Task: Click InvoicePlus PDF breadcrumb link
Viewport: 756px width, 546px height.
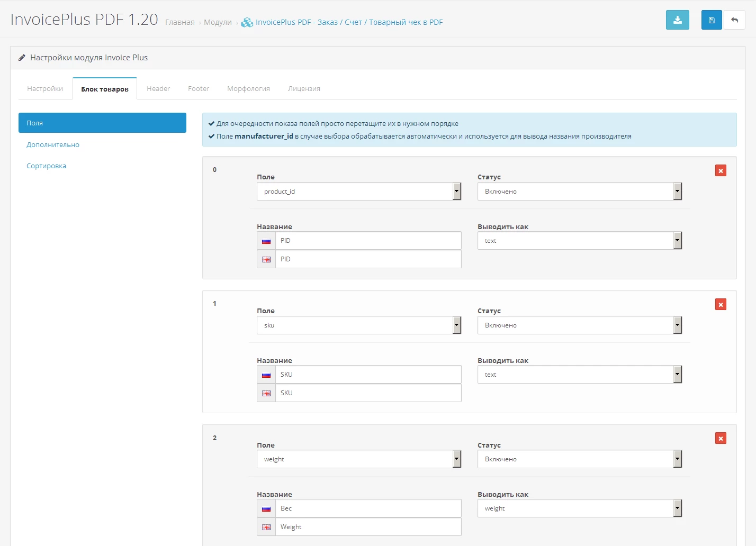Action: (x=349, y=22)
